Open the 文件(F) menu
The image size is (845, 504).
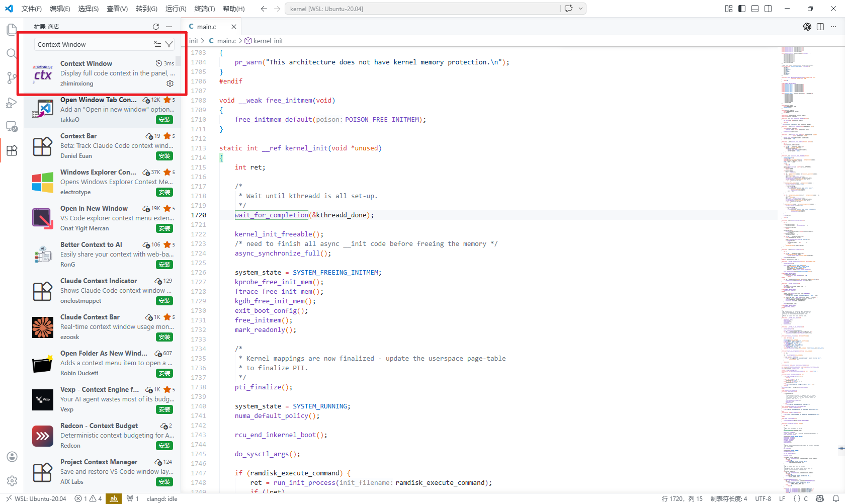tap(32, 9)
